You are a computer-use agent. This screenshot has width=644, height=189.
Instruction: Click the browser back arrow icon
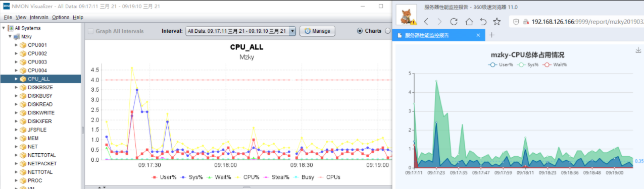pos(426,22)
